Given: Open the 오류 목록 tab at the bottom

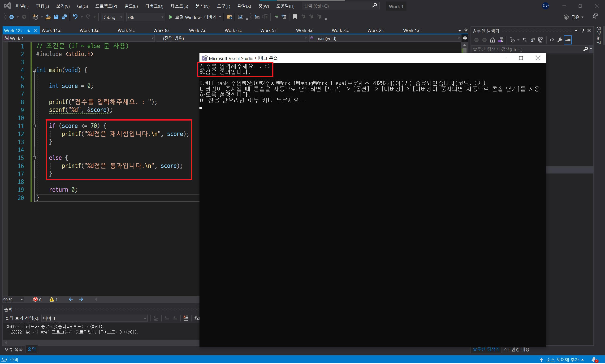Looking at the screenshot, I should pyautogui.click(x=13, y=349).
